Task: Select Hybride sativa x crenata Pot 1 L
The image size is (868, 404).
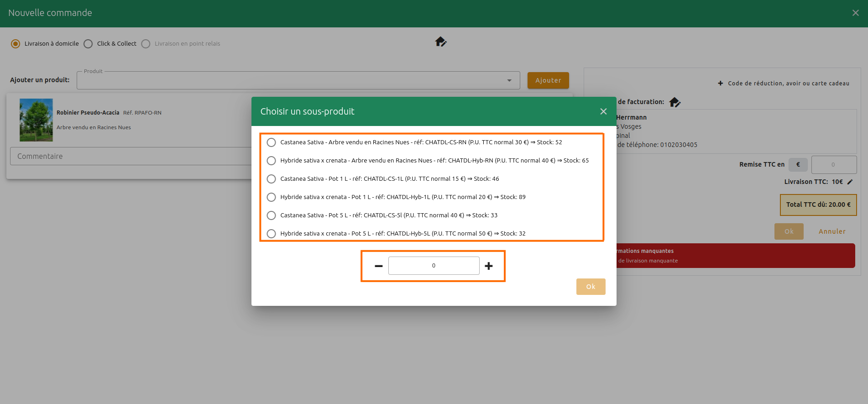Action: tap(271, 197)
